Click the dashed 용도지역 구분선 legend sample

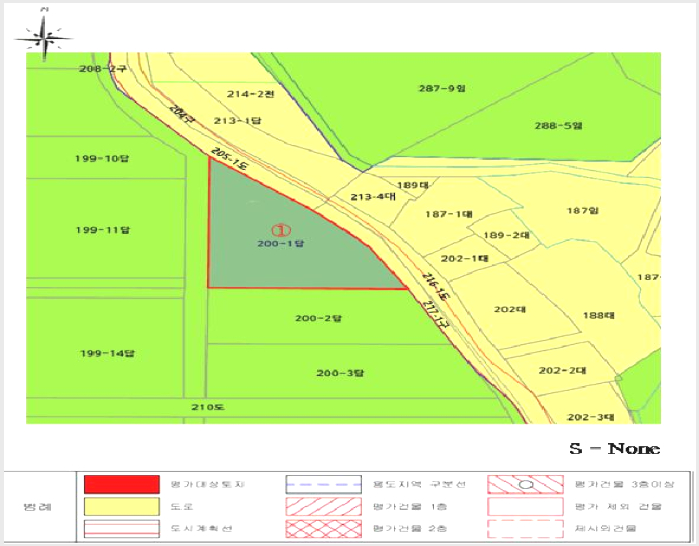[x=323, y=484]
